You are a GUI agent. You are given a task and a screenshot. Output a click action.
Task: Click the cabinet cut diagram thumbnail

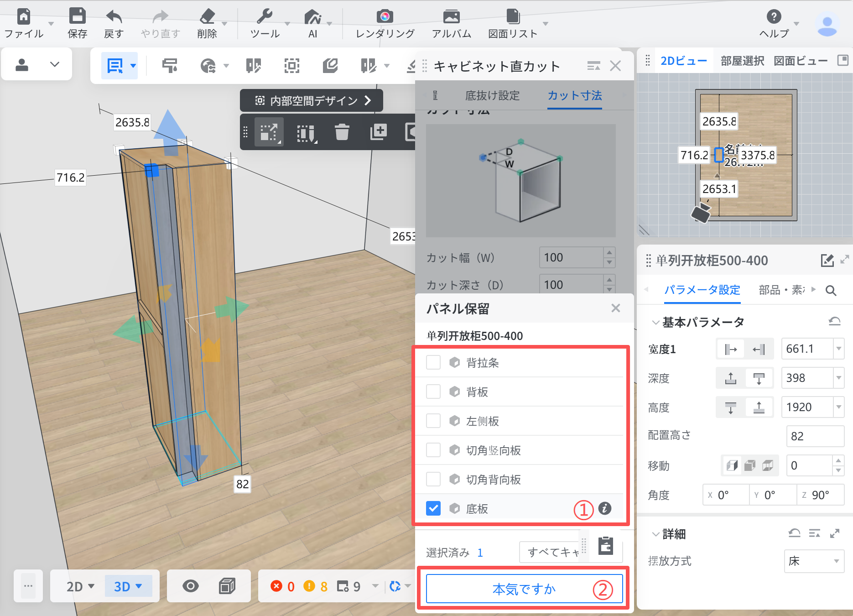pos(520,181)
